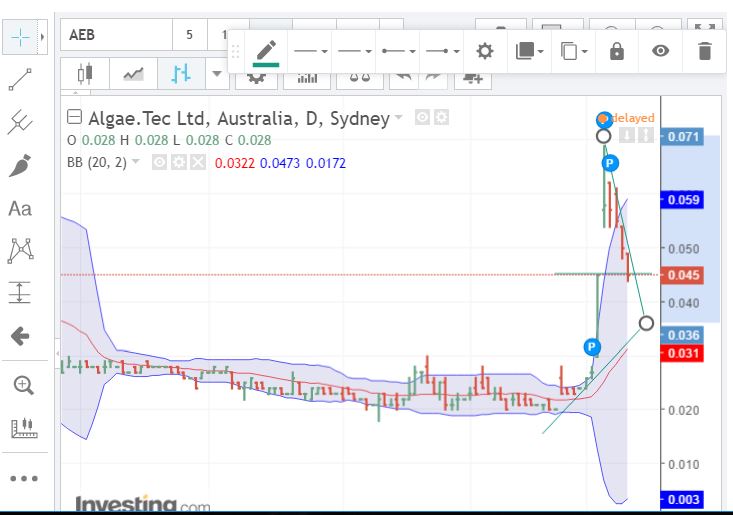The image size is (733, 515).
Task: Collapse the chart legend minus box
Action: point(74,116)
